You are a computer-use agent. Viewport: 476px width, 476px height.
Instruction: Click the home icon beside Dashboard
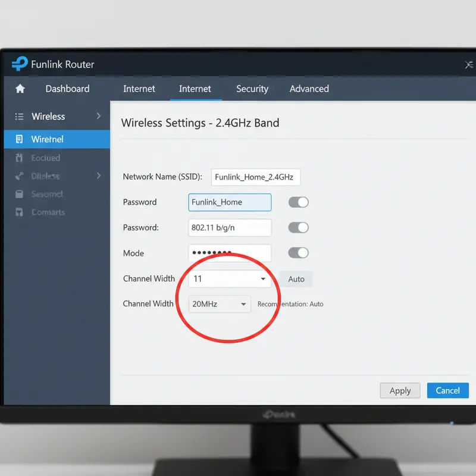point(20,89)
